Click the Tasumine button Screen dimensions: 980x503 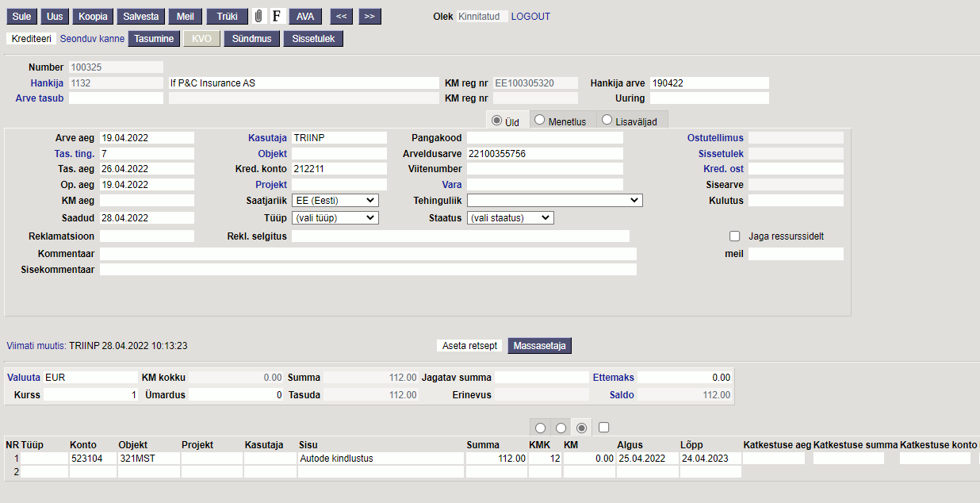click(x=154, y=38)
